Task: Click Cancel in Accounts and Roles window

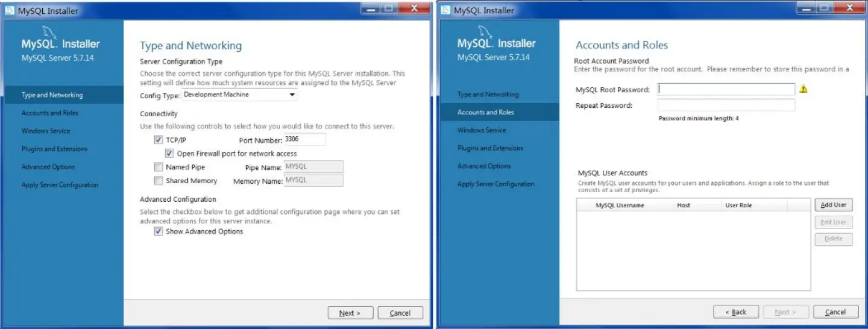Action: point(836,312)
